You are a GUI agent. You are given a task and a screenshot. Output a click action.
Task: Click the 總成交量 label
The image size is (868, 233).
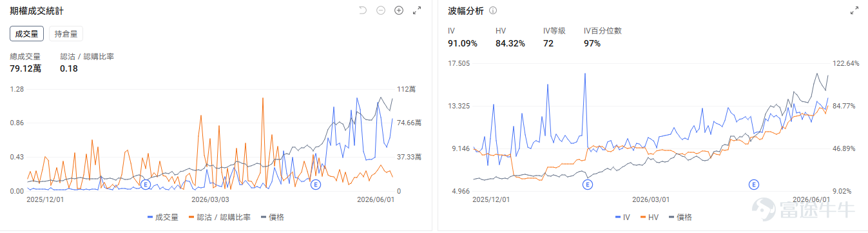click(x=25, y=57)
